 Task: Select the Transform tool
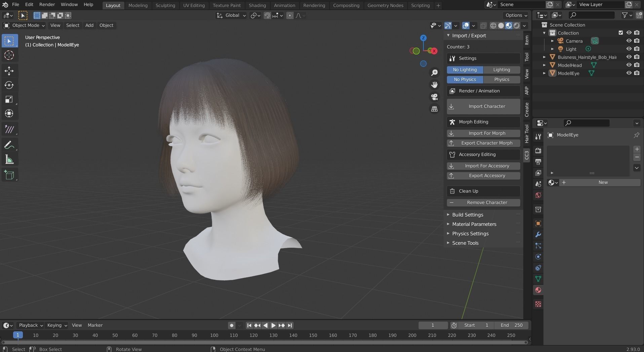click(x=9, y=114)
